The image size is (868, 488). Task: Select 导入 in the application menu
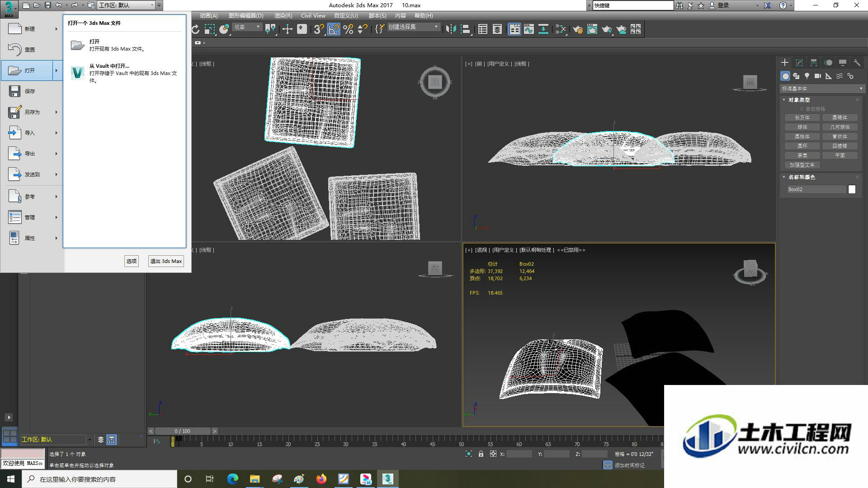32,133
